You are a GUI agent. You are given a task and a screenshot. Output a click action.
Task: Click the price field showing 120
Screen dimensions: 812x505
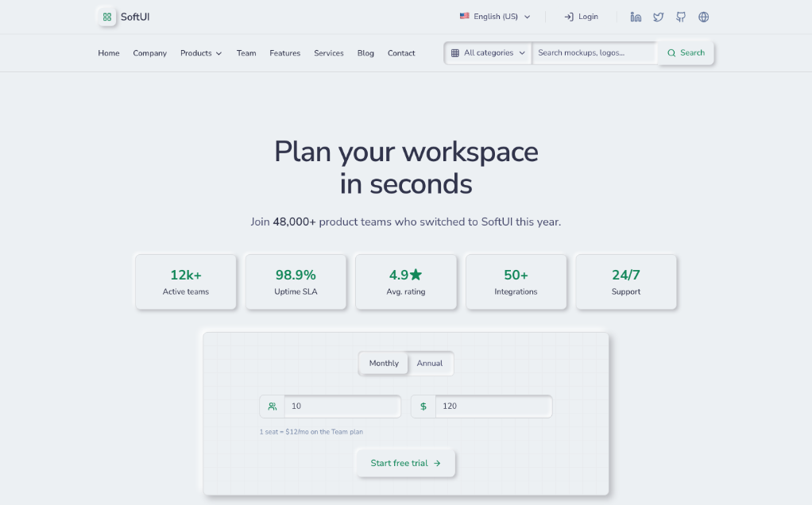[493, 407]
